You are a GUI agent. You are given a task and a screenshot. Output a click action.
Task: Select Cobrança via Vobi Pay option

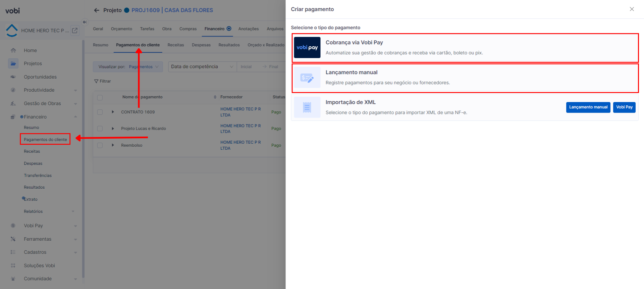pos(465,48)
